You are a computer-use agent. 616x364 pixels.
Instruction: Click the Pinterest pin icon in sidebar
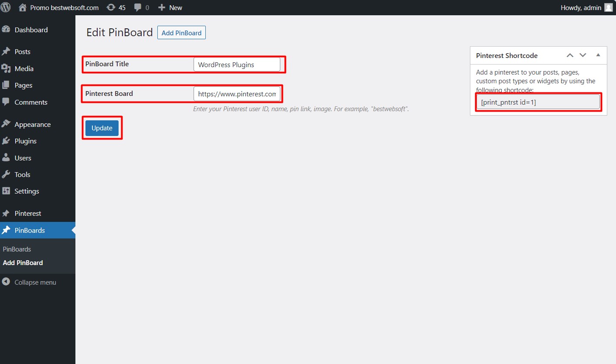(6, 213)
